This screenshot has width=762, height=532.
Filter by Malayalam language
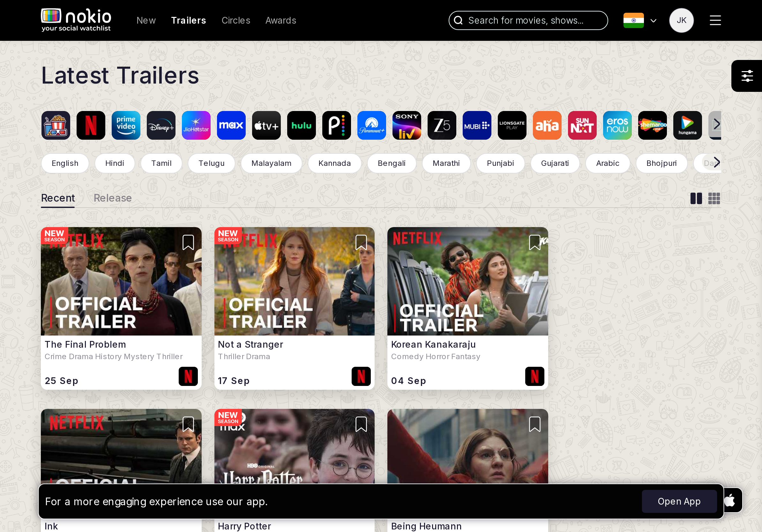coord(272,163)
